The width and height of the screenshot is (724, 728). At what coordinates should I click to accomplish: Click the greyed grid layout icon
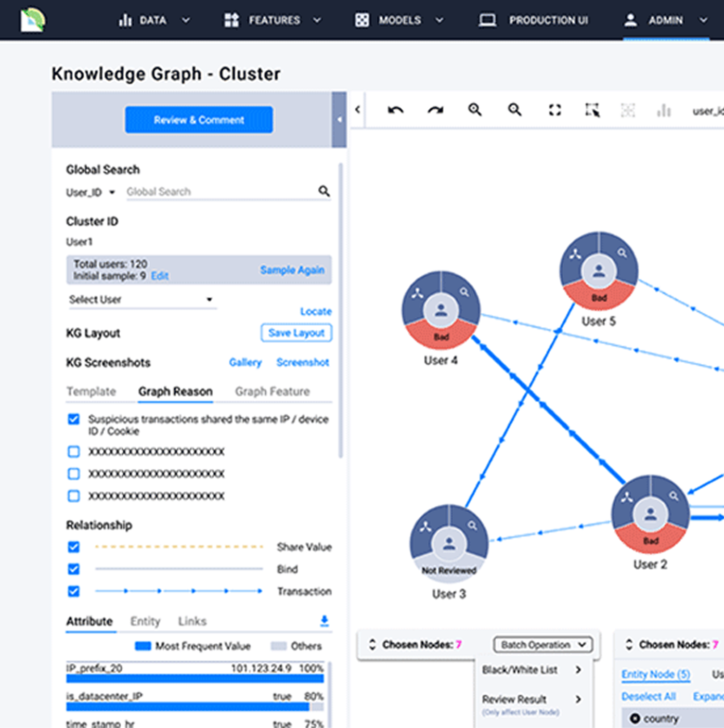[x=628, y=110]
